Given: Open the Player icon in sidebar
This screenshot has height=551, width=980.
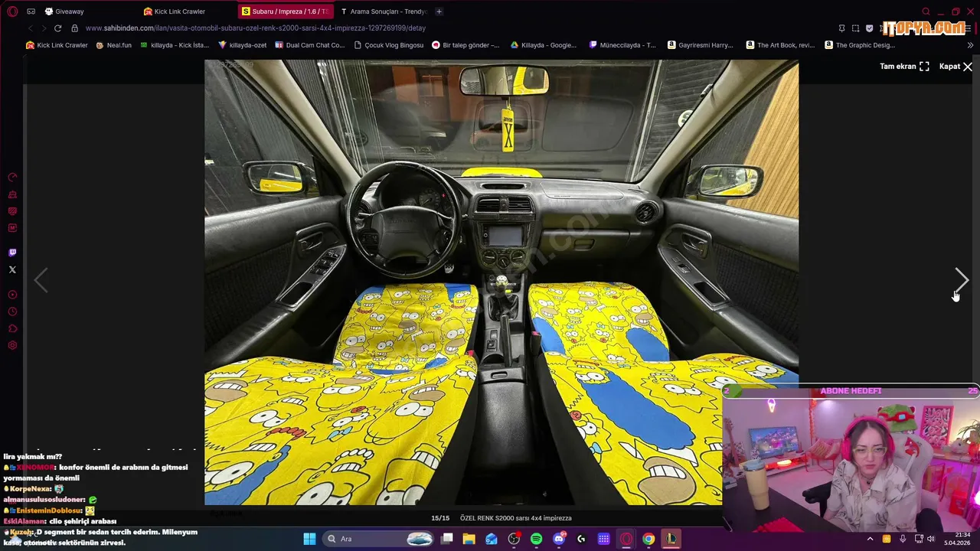Looking at the screenshot, I should (12, 295).
